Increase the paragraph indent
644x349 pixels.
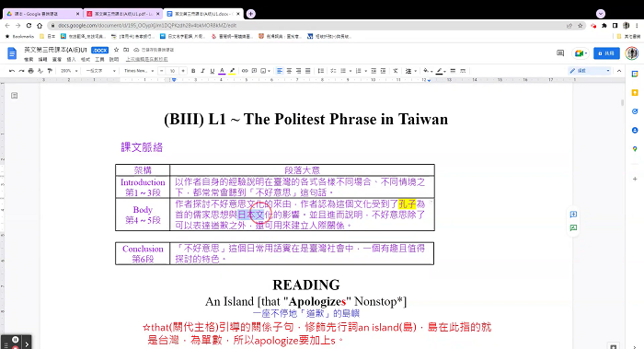click(x=383, y=71)
